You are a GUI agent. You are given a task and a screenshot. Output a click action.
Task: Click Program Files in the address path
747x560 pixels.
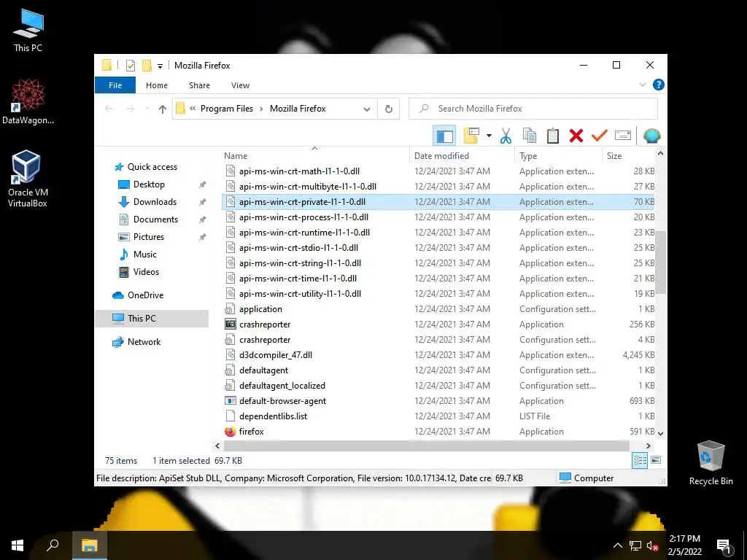tap(227, 109)
